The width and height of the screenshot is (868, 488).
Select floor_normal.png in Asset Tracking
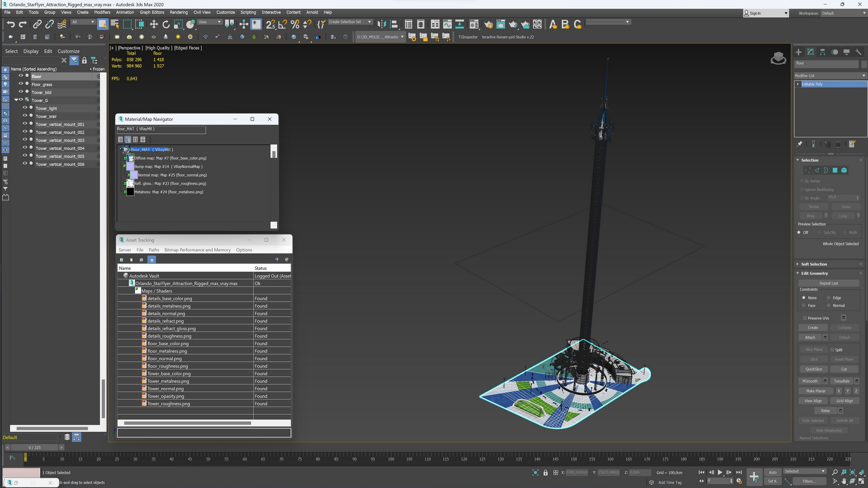pos(164,358)
